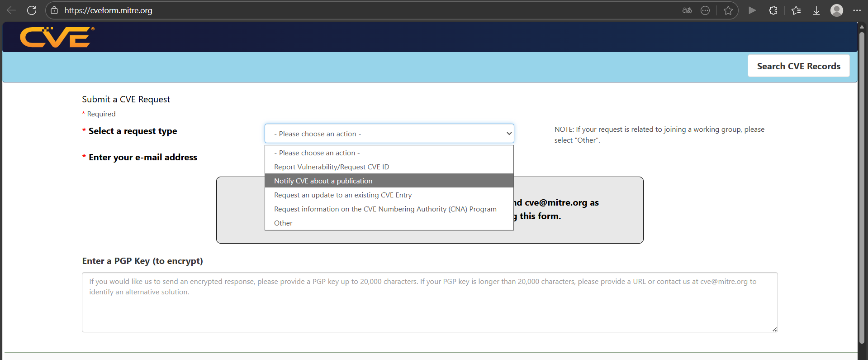868x360 pixels.
Task: Choose 'Notify CVE about a publication' option
Action: 323,181
